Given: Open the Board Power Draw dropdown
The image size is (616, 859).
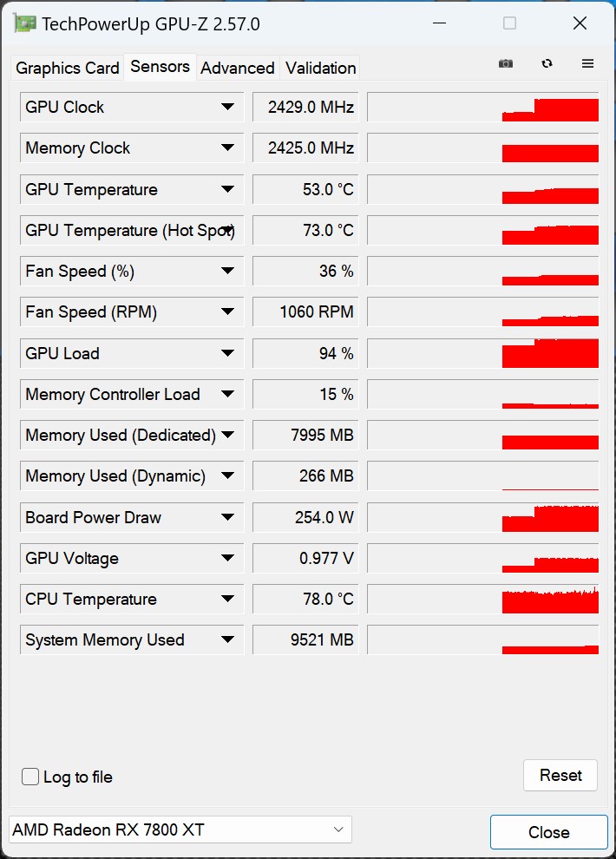Looking at the screenshot, I should [228, 517].
